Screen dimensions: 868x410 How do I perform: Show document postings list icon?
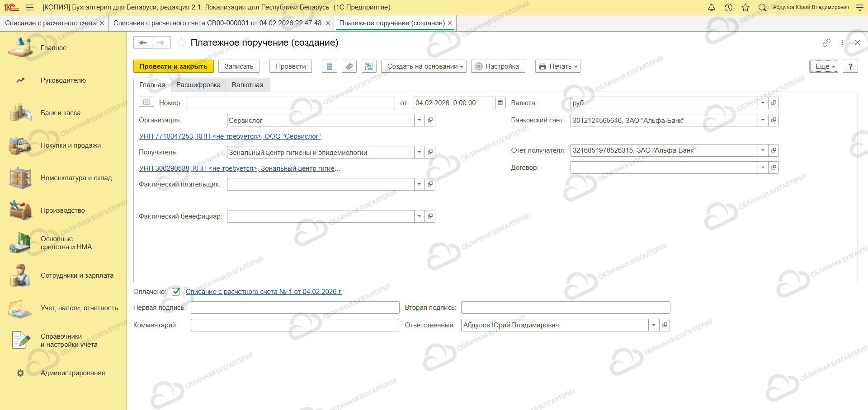point(330,66)
